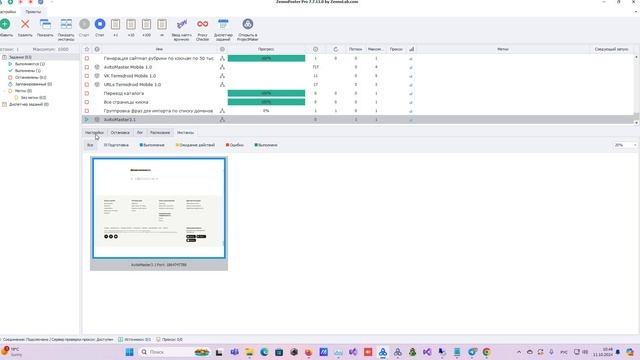Image resolution: width=640 pixels, height=360 pixels.
Task: Sort by 'Следующий запуск' column header
Action: click(x=611, y=49)
